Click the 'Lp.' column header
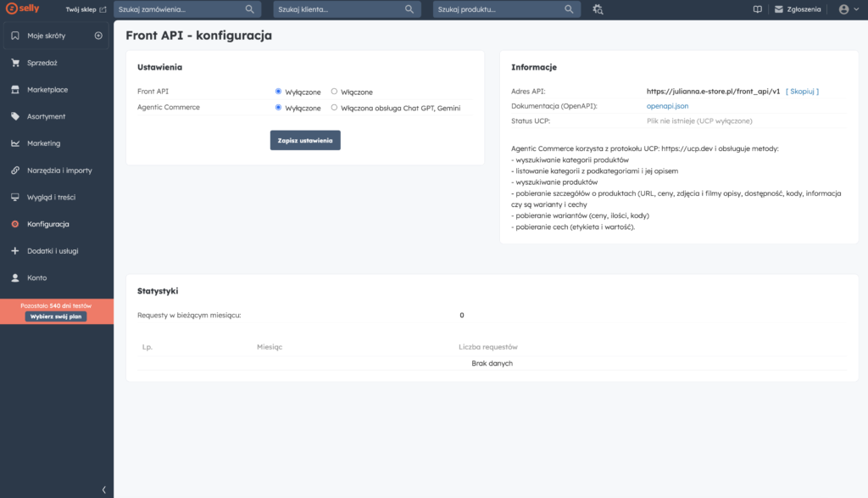Screen dimensions: 868x498 click(x=147, y=347)
